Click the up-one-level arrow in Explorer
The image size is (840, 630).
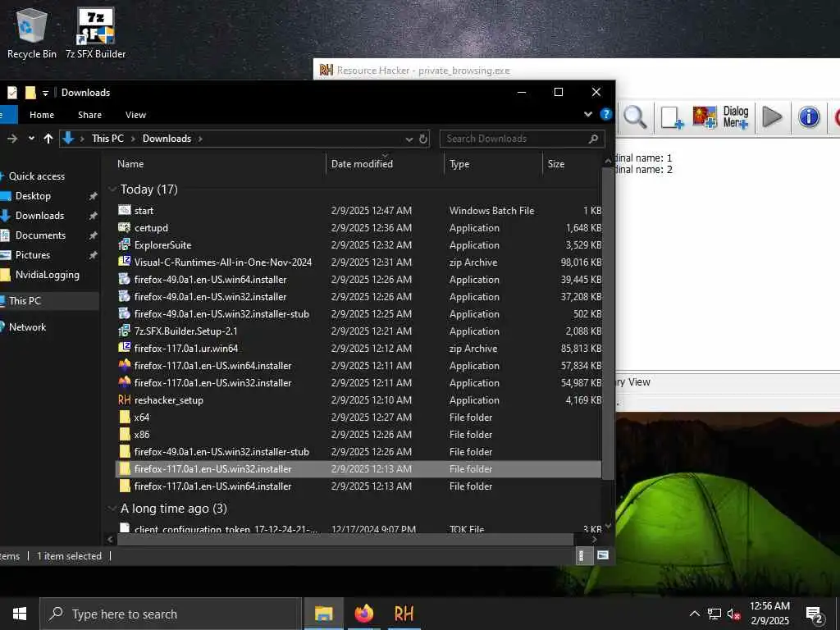pyautogui.click(x=48, y=139)
